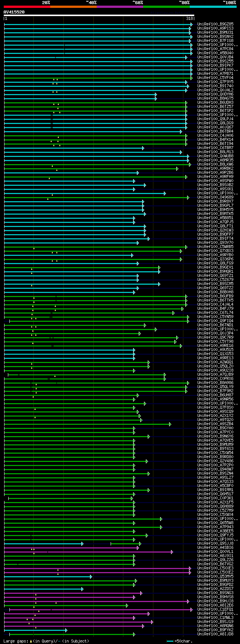Select the UniRef100_Q8LFT1 label
The height and width of the screenshot is (644, 240).
pyautogui.click(x=215, y=226)
